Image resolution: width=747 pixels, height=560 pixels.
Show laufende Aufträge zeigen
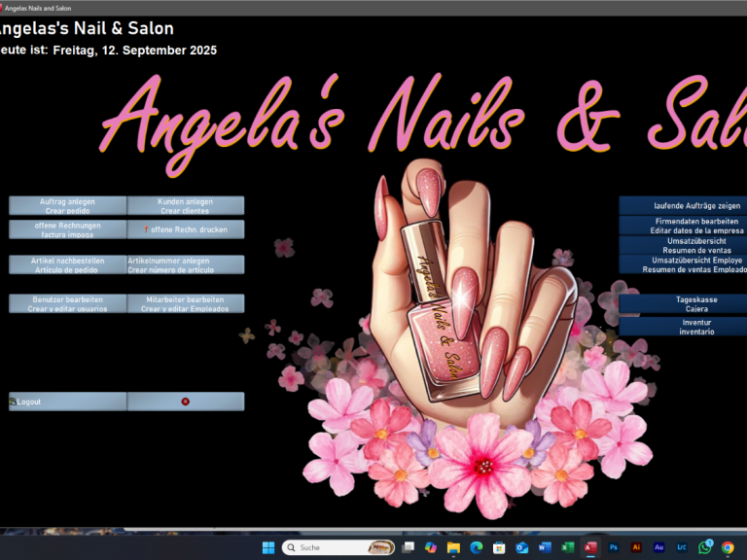[684, 205]
